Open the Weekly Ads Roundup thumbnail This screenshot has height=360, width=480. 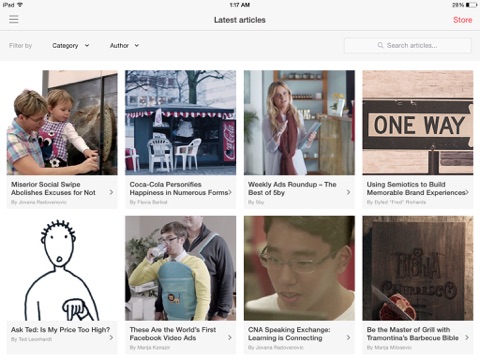click(299, 122)
